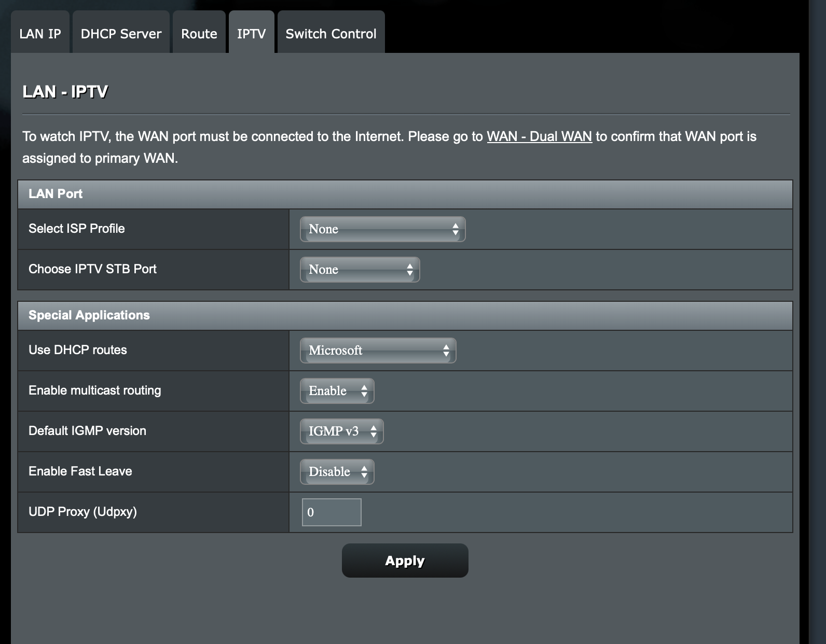Screen dimensions: 826x644
Task: Open the DHCP Server tab
Action: tap(121, 32)
